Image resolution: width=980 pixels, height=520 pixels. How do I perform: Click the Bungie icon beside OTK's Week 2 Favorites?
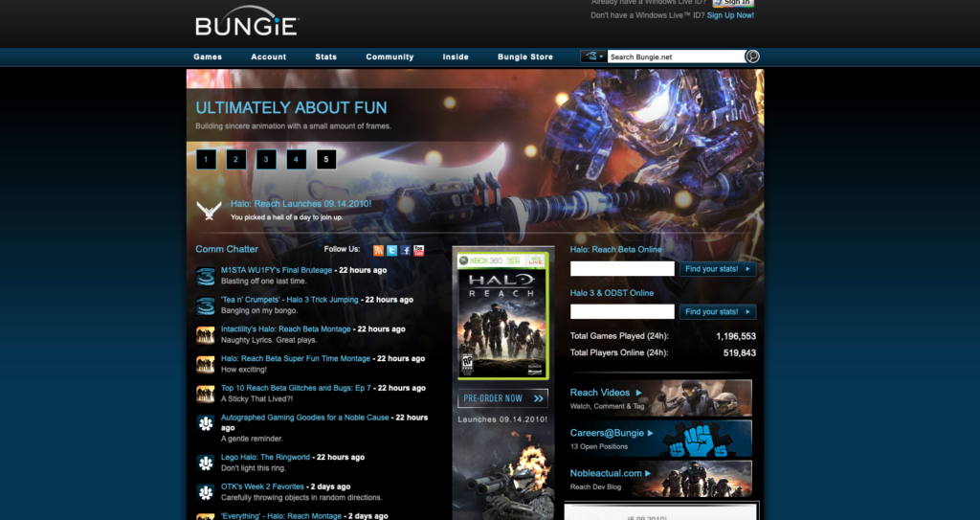tap(206, 492)
